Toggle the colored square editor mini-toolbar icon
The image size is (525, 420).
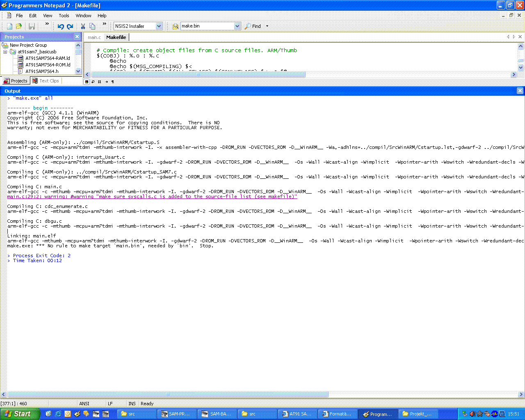(x=87, y=82)
